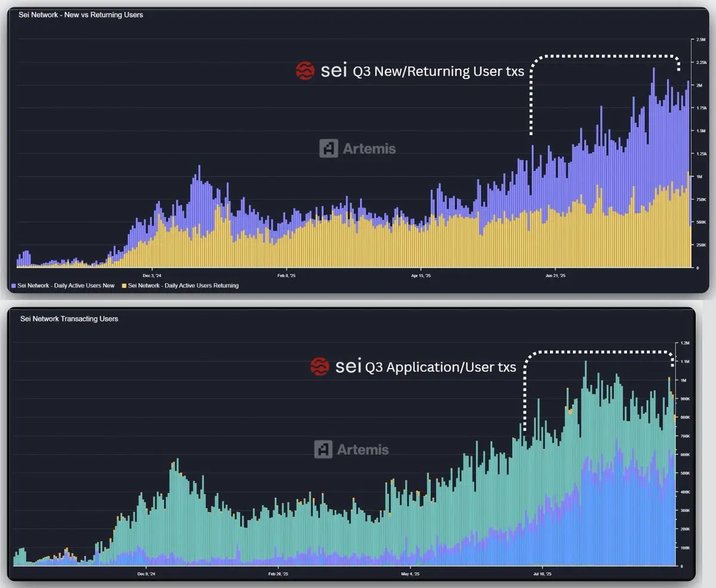Viewport: 716px width, 588px height.
Task: Toggle the Daily Active Users New legend entry
Action: point(63,286)
